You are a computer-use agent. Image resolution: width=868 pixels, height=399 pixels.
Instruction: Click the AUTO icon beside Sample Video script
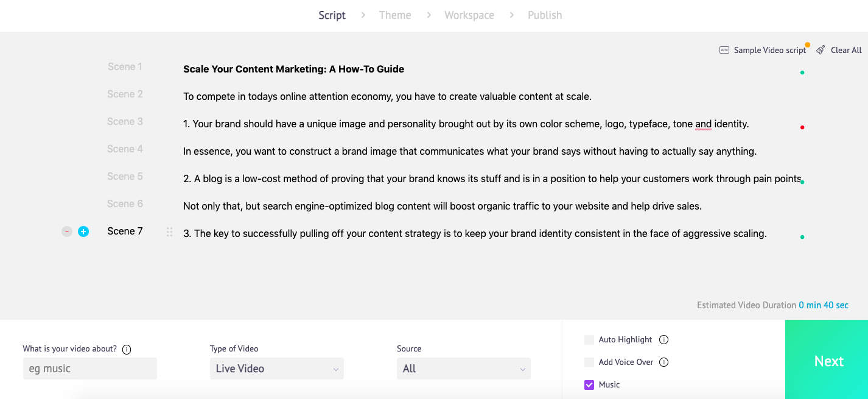pyautogui.click(x=724, y=50)
